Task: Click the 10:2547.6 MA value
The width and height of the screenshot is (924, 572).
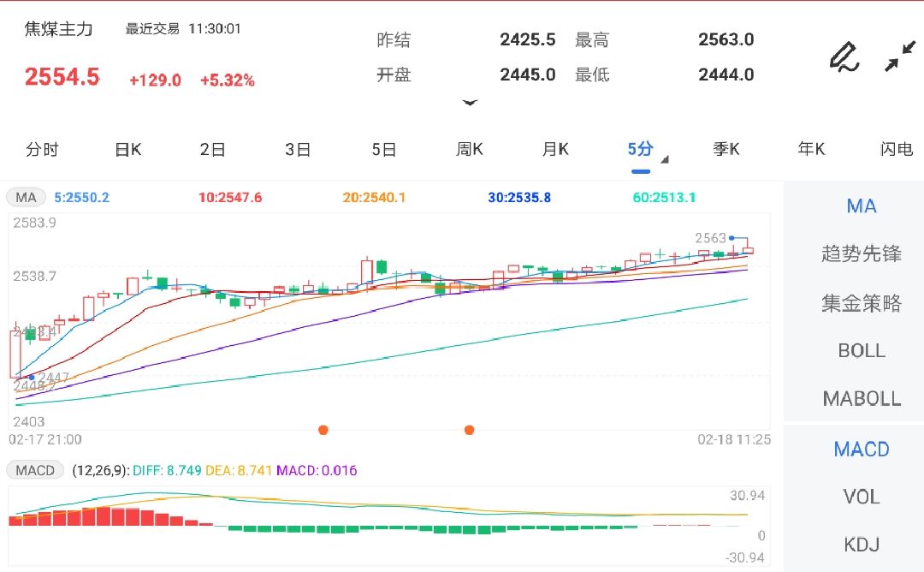Action: [x=230, y=198]
